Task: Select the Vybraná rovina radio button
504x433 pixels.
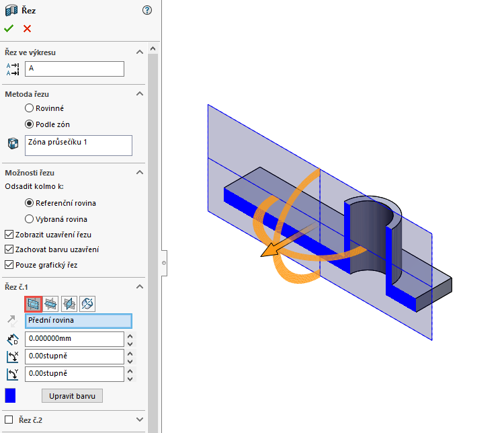Action: 30,219
